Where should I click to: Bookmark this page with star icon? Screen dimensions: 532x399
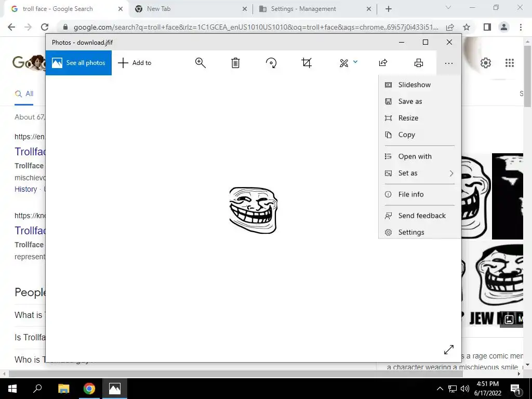click(x=467, y=27)
